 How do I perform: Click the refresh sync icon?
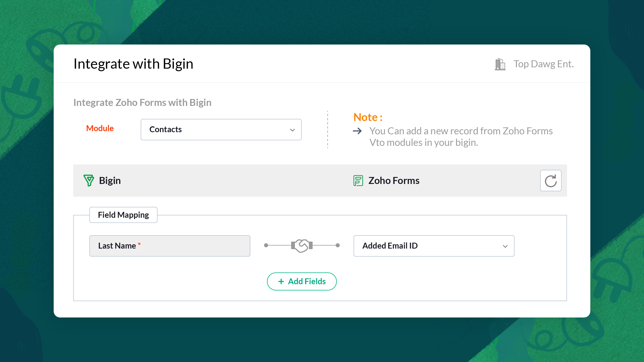coord(551,180)
